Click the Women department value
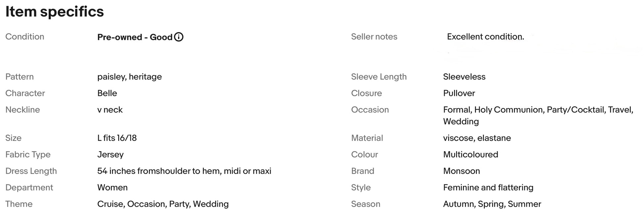The width and height of the screenshot is (644, 216). click(x=113, y=188)
